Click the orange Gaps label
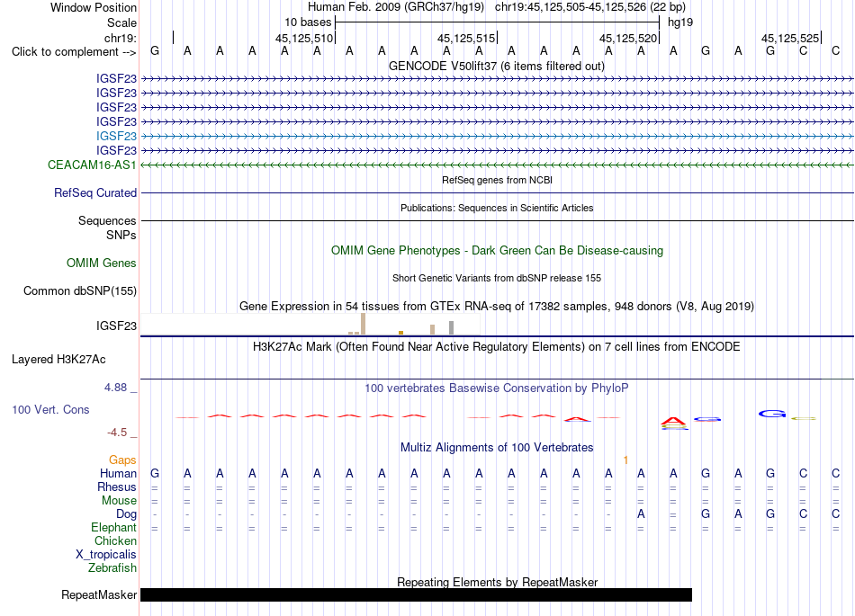 [122, 460]
